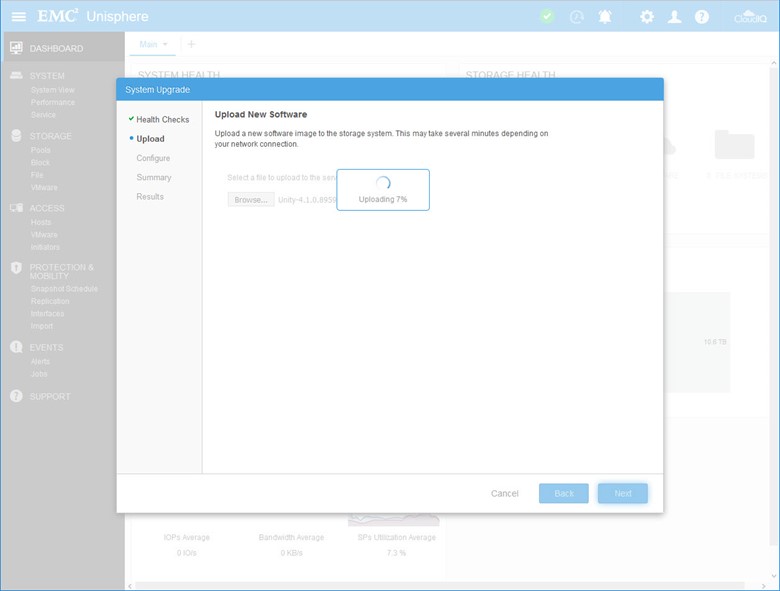
Task: Click the folder icon in Storage Health
Action: 734,144
